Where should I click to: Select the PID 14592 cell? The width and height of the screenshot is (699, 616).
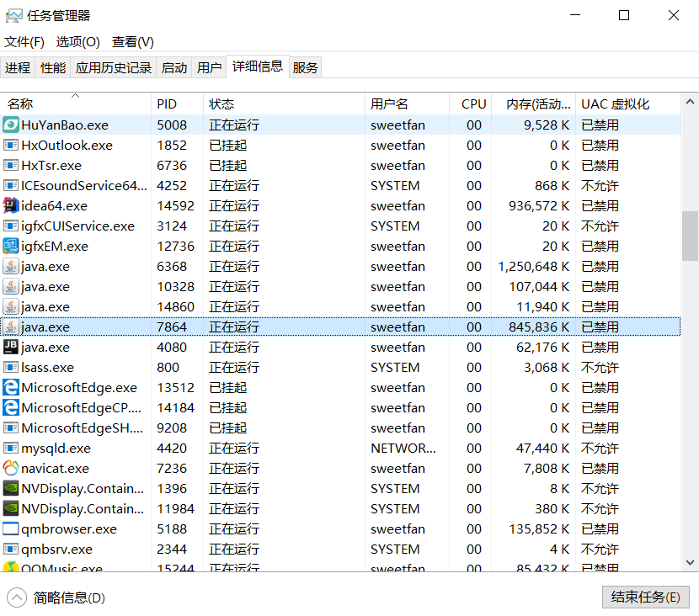176,206
